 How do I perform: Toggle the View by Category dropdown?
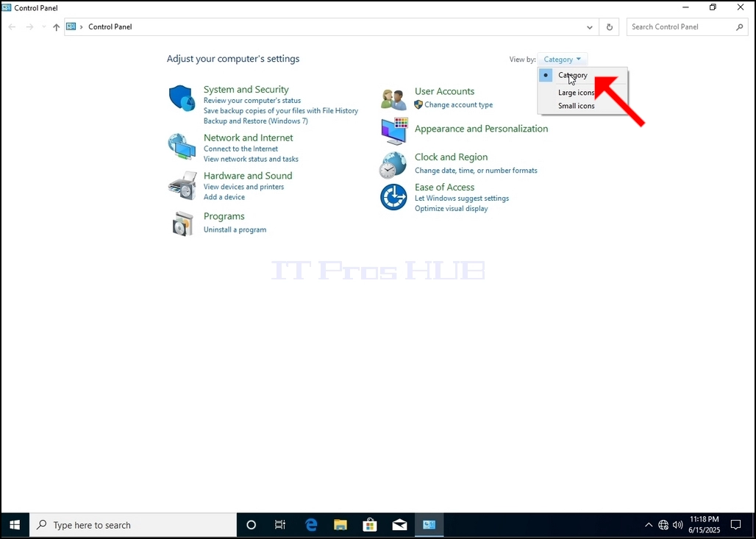(563, 60)
